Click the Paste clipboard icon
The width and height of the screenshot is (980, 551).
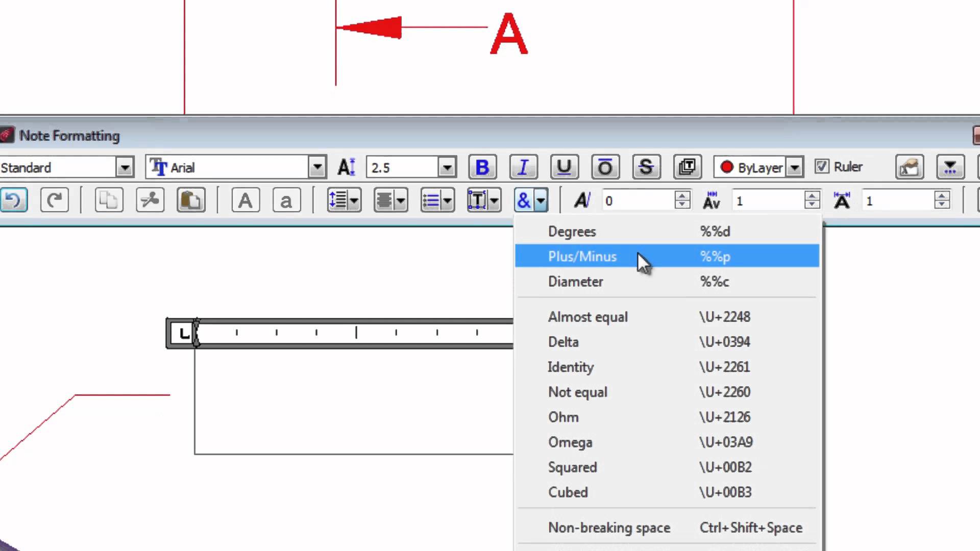click(191, 200)
